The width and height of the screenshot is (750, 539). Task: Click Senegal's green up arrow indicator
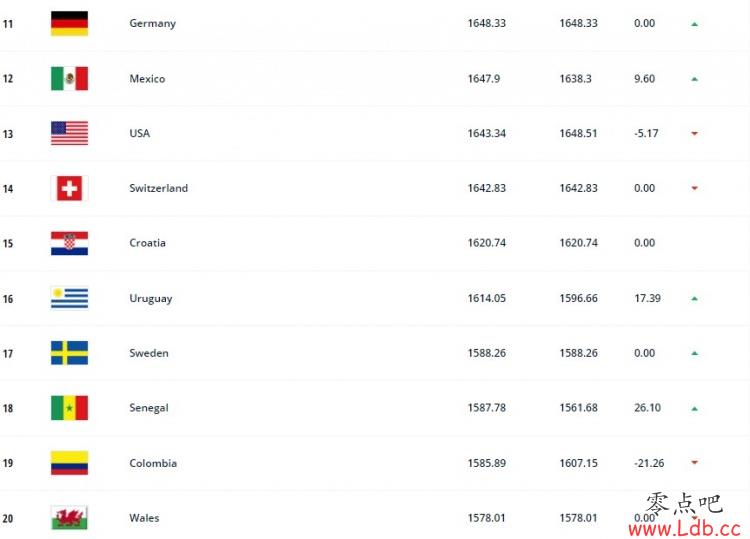pos(695,408)
